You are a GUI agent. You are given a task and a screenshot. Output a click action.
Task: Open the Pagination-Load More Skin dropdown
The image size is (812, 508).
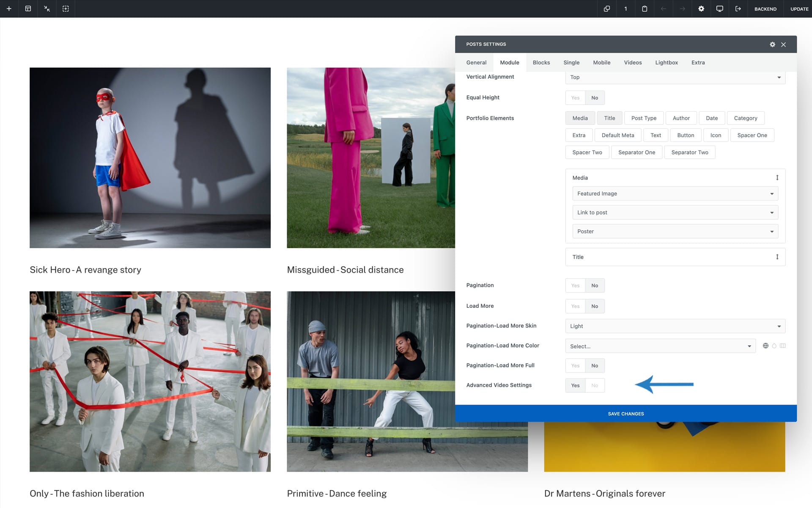click(675, 326)
